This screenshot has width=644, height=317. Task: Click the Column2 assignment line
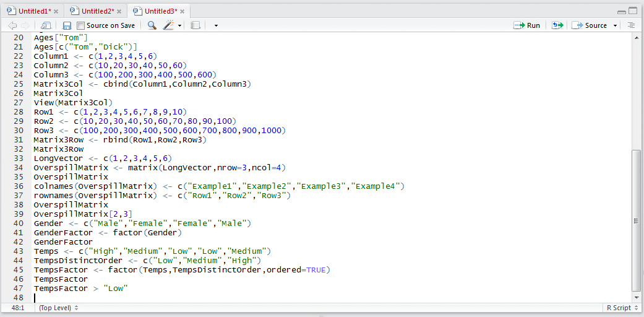pos(111,66)
